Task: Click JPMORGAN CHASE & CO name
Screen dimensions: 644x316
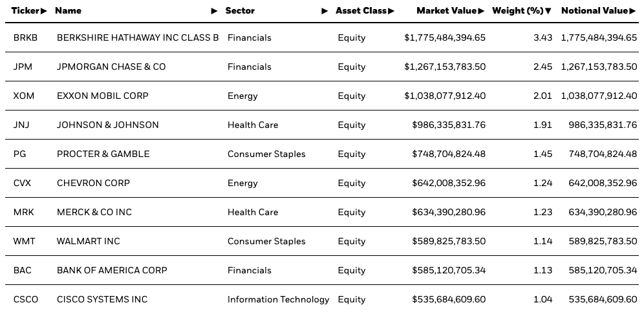Action: click(x=111, y=67)
